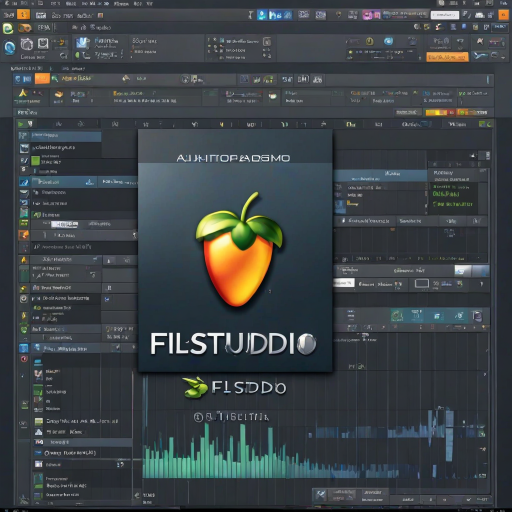Click the orange hand icon in tool row
The height and width of the screenshot is (512, 512).
coord(59,95)
